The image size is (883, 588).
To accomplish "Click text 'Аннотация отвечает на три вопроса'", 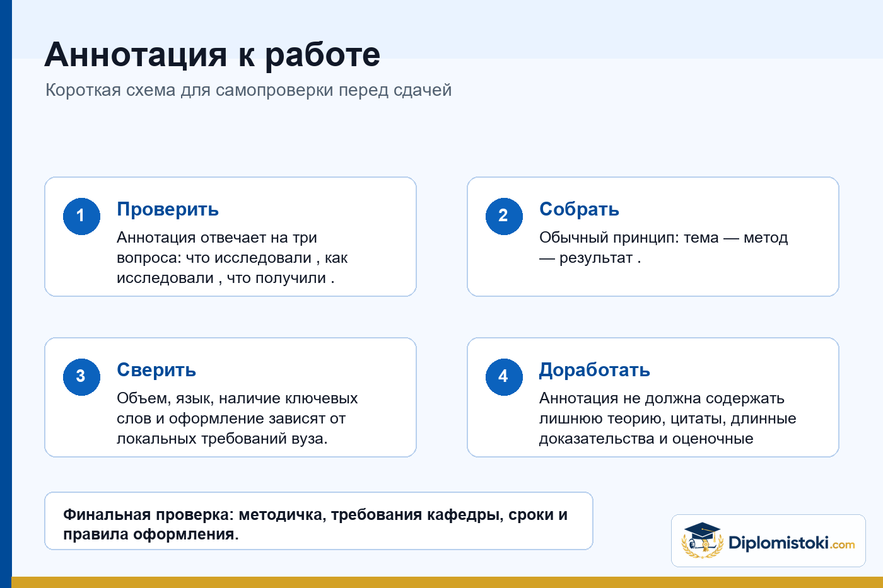I will click(217, 248).
